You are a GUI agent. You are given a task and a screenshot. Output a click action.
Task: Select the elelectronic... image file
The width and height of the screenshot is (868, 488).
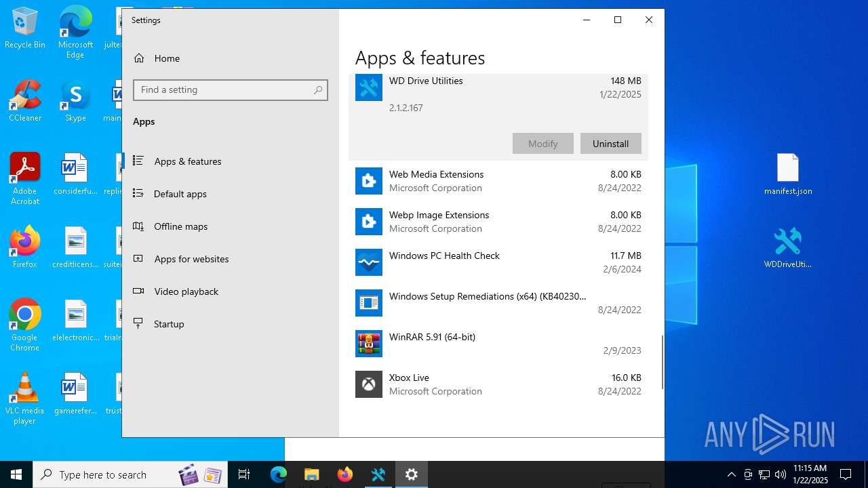tap(75, 321)
